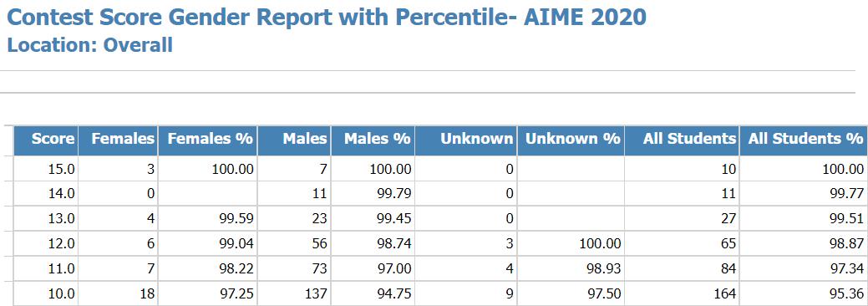868x306 pixels.
Task: Sort by the All Students % header
Action: pos(804,140)
